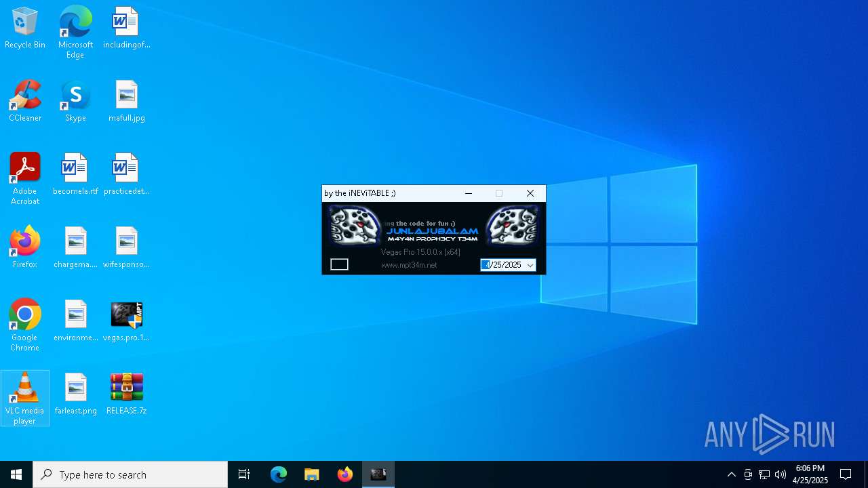
Task: Minimize the iNEViTABLE patcher window
Action: pos(469,193)
